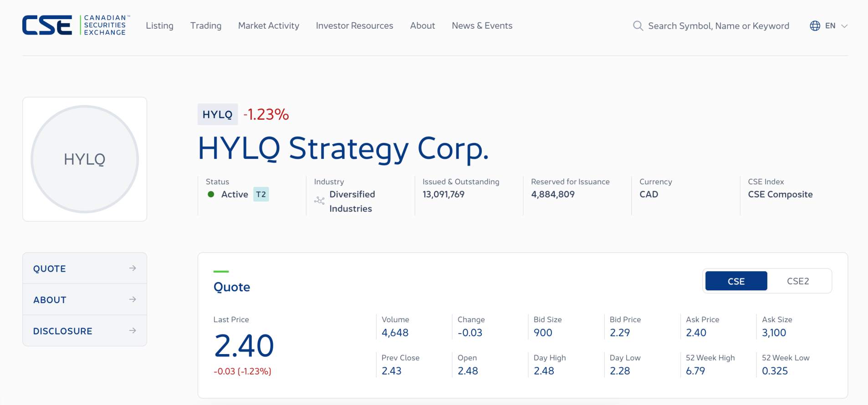
Task: Click the Currency value CAD
Action: point(648,194)
